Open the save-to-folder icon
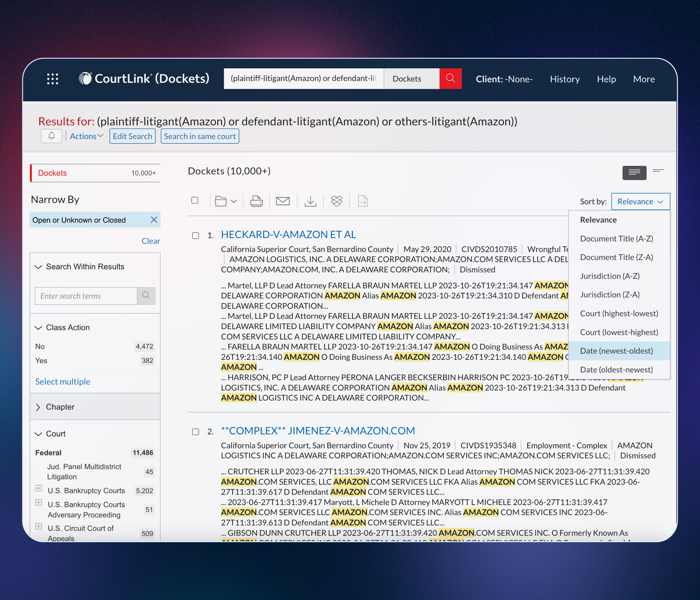The width and height of the screenshot is (700, 600). tap(221, 201)
